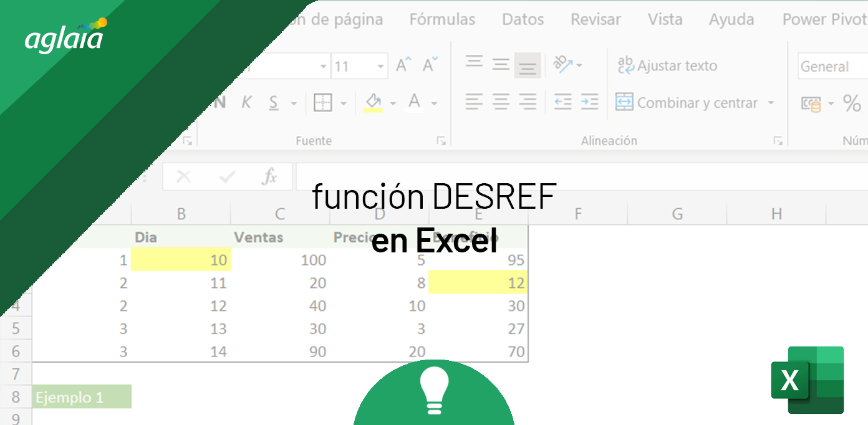Expand accounting format dropdown arrow

click(x=831, y=103)
